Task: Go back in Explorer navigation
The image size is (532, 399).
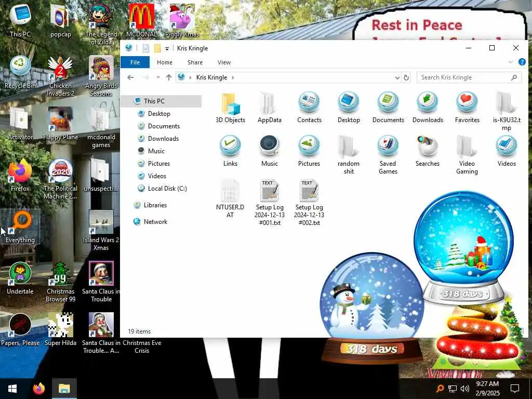Action: (130, 77)
